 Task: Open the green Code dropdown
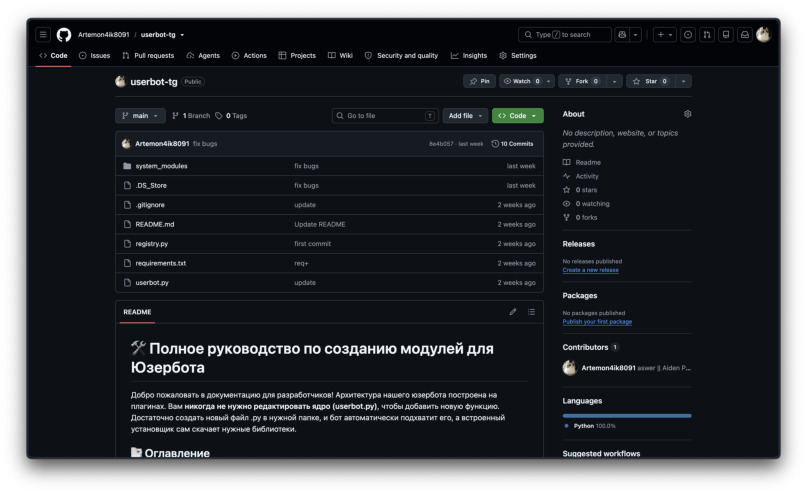point(517,116)
